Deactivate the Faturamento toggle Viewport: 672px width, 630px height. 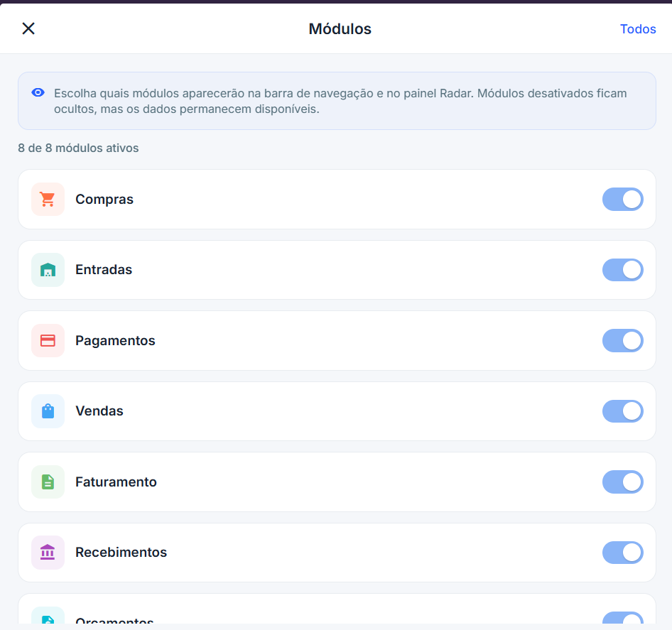click(622, 482)
